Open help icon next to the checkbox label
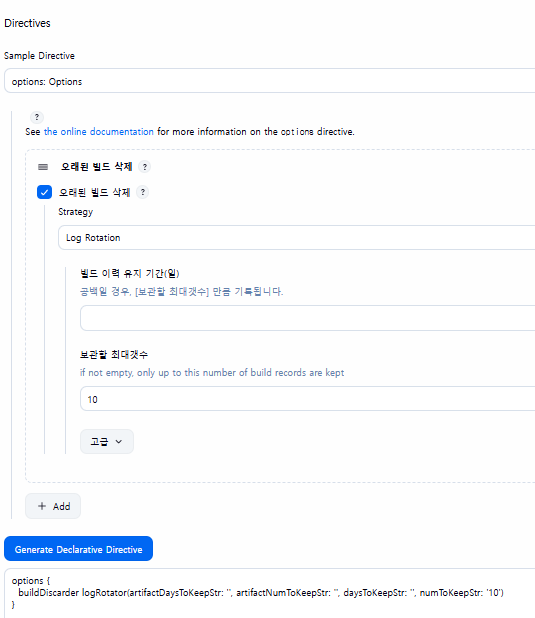Viewport: 535px width, 618px height. (x=143, y=192)
